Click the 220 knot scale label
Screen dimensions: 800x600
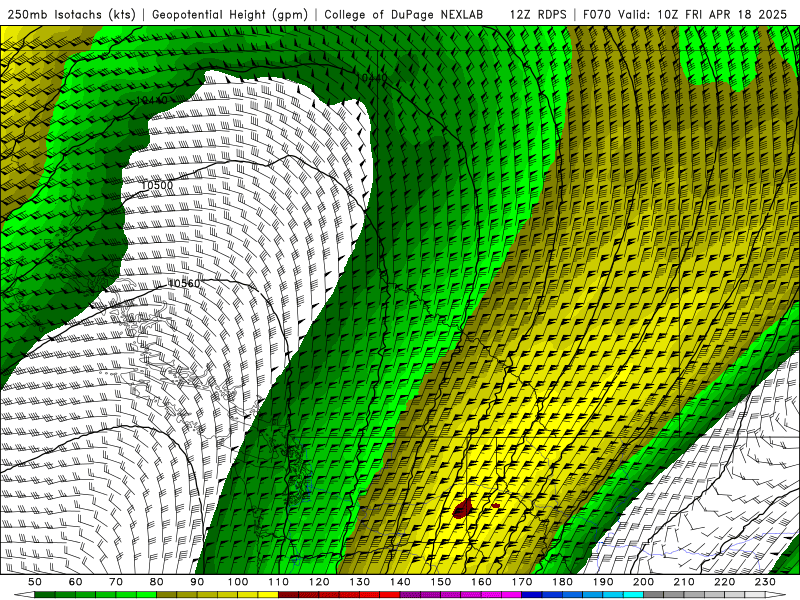pos(724,582)
